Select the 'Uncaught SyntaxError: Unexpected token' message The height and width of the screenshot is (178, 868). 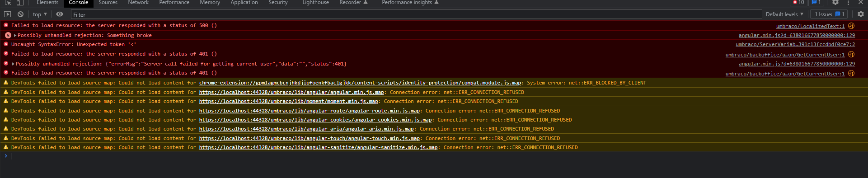coord(74,44)
